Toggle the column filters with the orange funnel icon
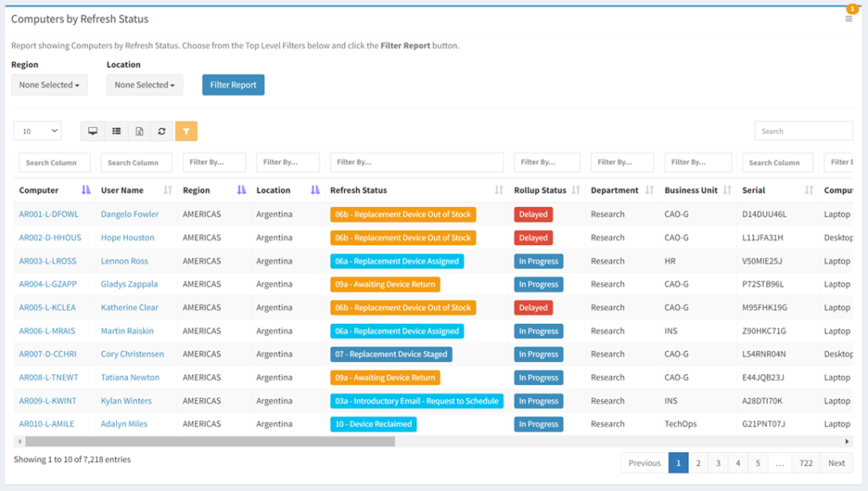Image resolution: width=868 pixels, height=491 pixels. [x=186, y=131]
